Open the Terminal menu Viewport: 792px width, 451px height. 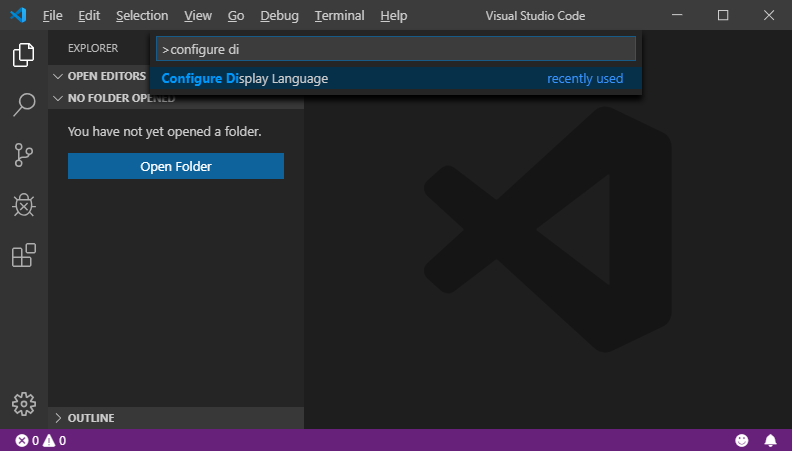tap(339, 16)
